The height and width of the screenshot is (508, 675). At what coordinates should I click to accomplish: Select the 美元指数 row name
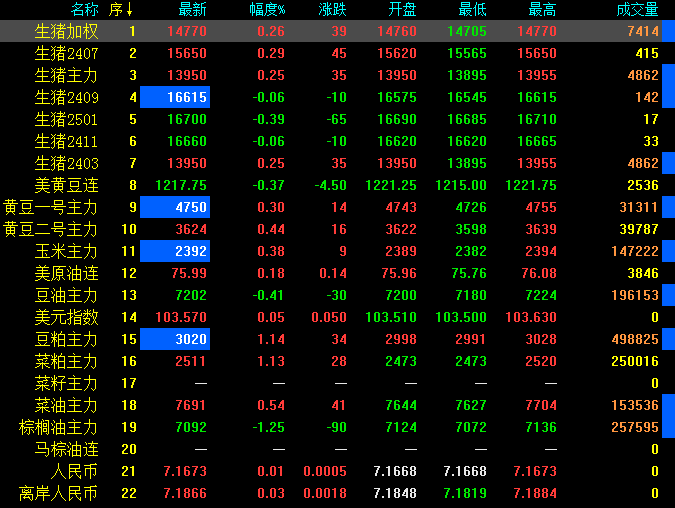[x=66, y=317]
